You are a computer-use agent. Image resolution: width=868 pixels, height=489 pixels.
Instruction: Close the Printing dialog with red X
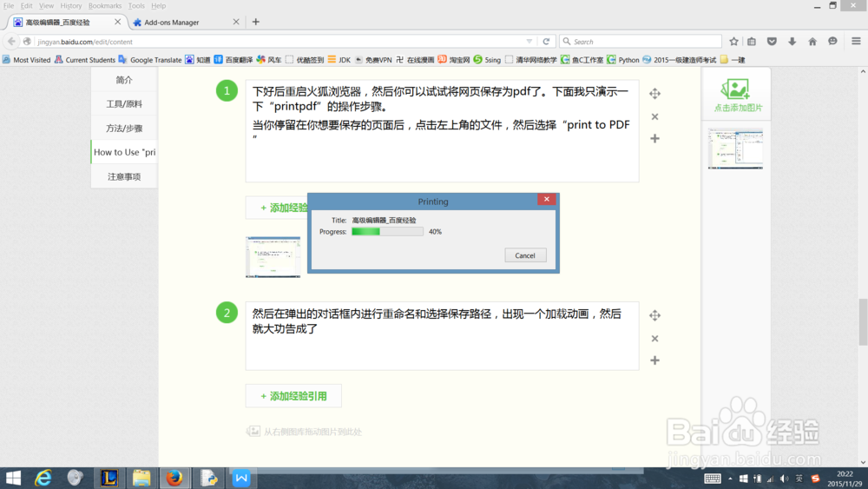tap(546, 200)
